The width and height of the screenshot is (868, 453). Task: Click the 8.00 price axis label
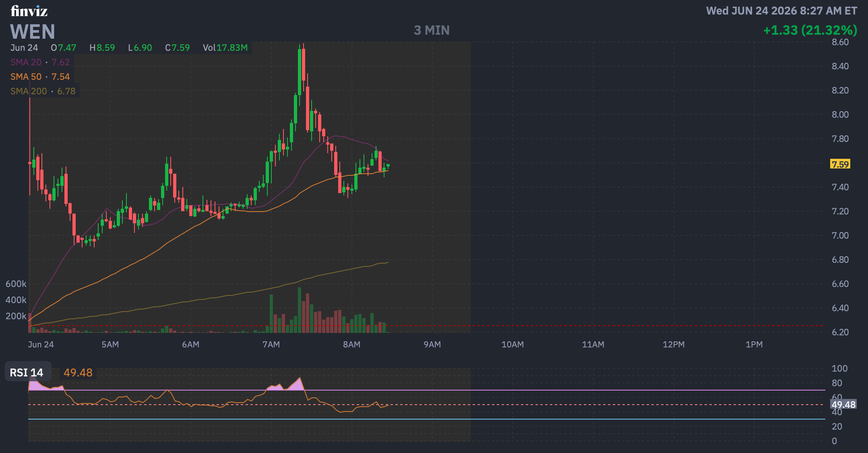coord(840,115)
